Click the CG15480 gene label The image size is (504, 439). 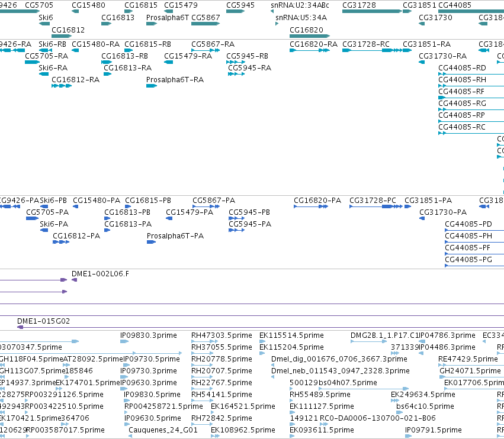coord(88,5)
